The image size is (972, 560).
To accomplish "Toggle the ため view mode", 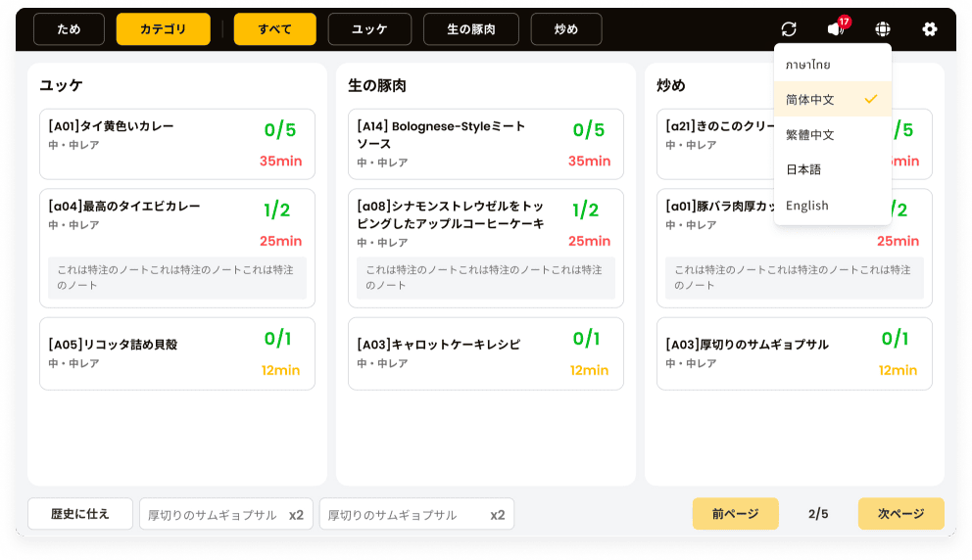I will [69, 29].
